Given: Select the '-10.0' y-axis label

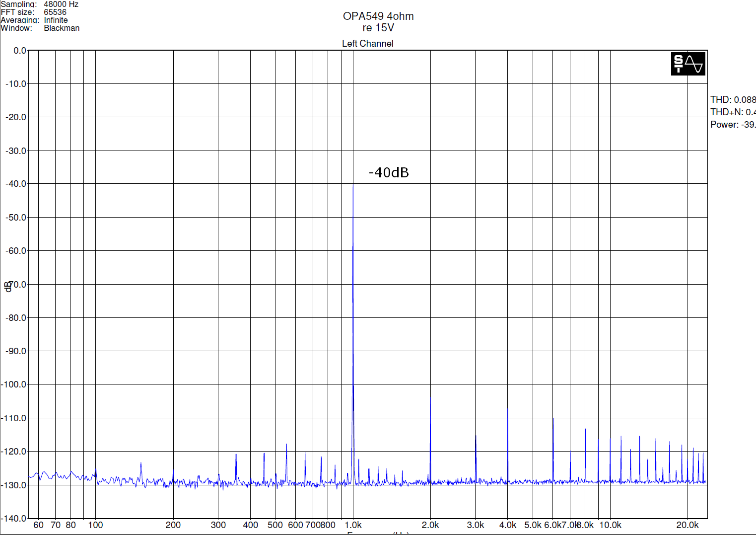Looking at the screenshot, I should [16, 84].
